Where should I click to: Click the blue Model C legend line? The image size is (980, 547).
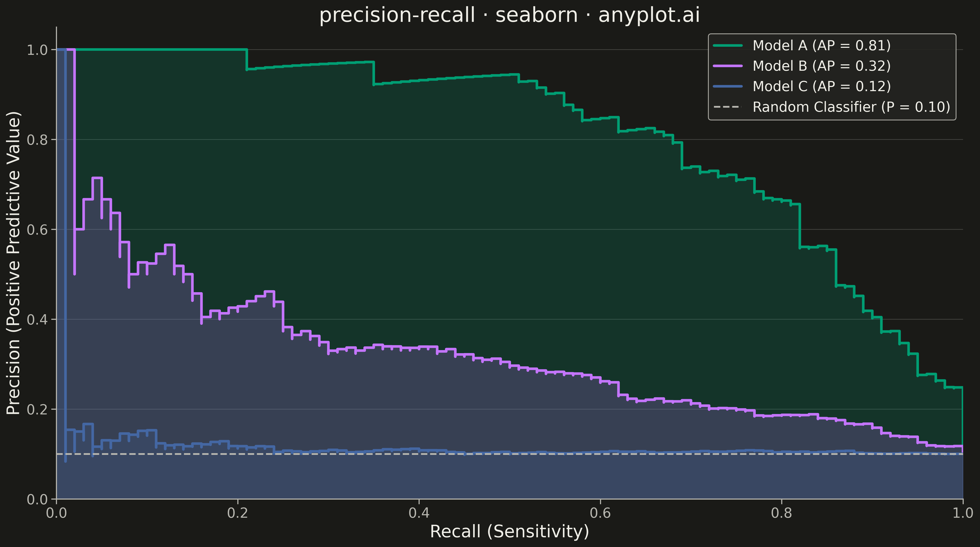tap(727, 87)
